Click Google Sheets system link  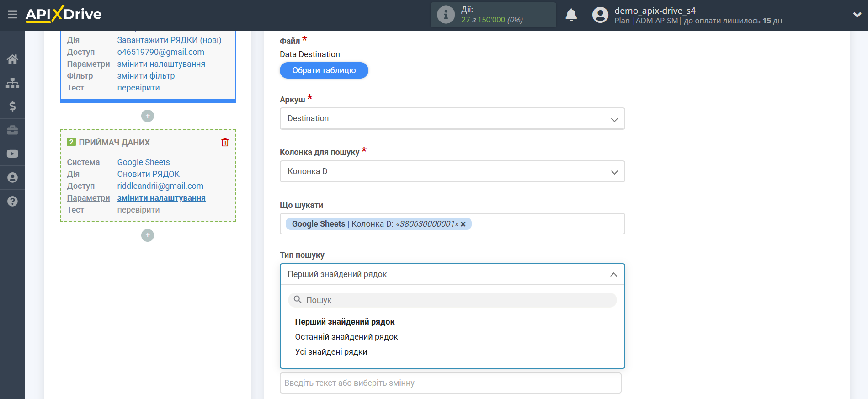pos(144,162)
